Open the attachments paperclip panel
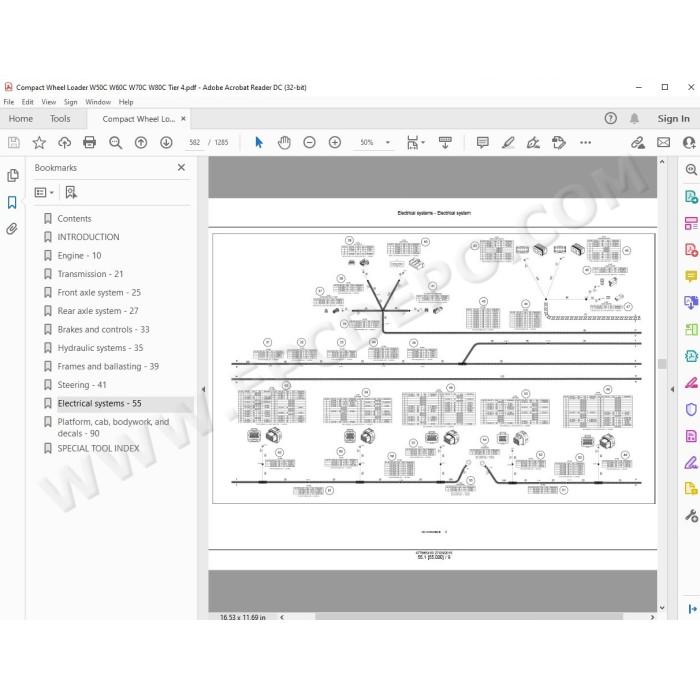Screen dimensions: 700x700 pos(12,229)
